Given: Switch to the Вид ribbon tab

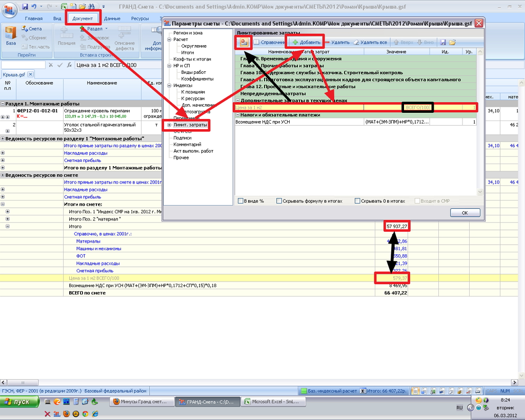Looking at the screenshot, I should (x=57, y=18).
